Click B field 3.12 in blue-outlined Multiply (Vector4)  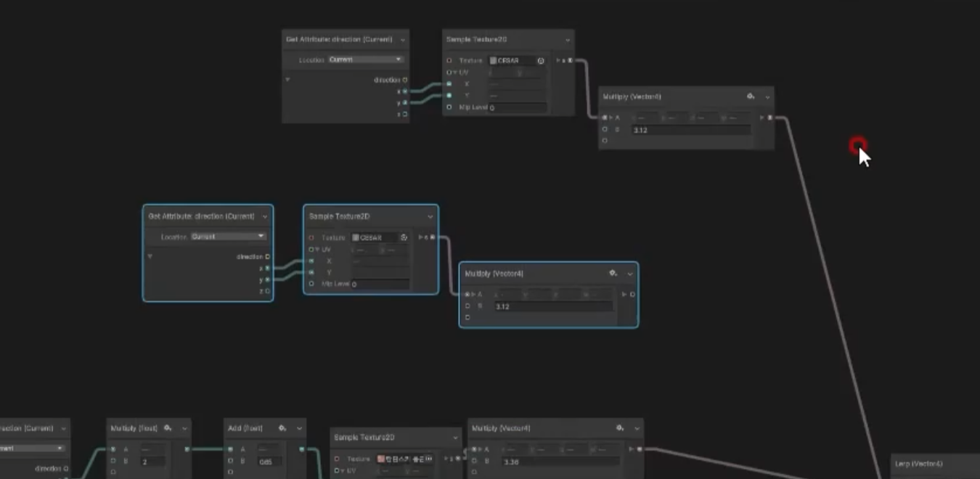click(x=554, y=306)
